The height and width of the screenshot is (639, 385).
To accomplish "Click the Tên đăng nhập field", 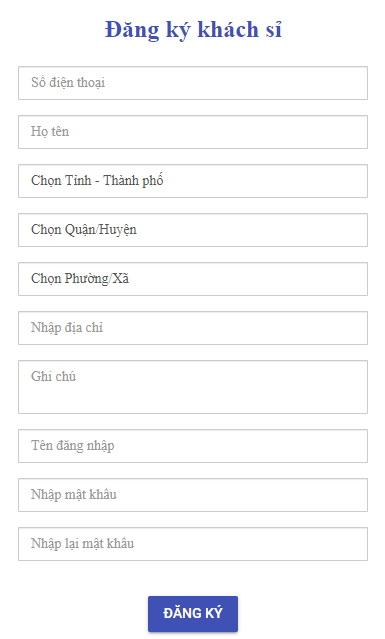I will [193, 445].
